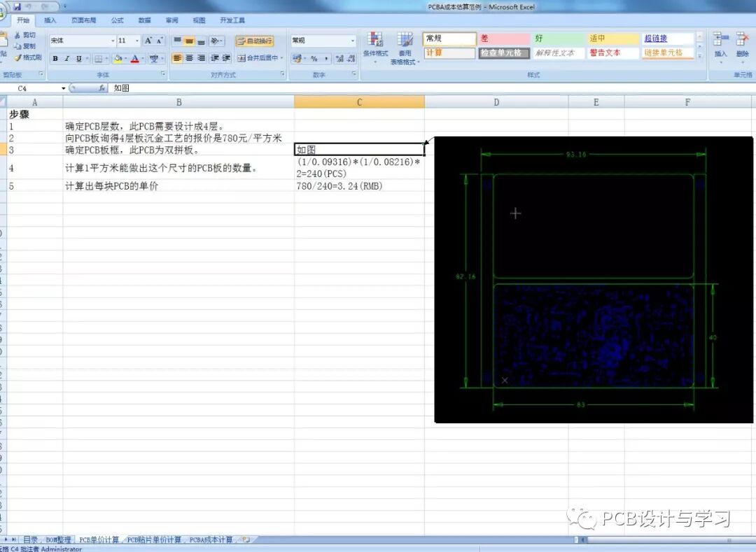756x552 pixels.
Task: Click the Cut (剪切) scissors icon
Action: click(x=25, y=35)
